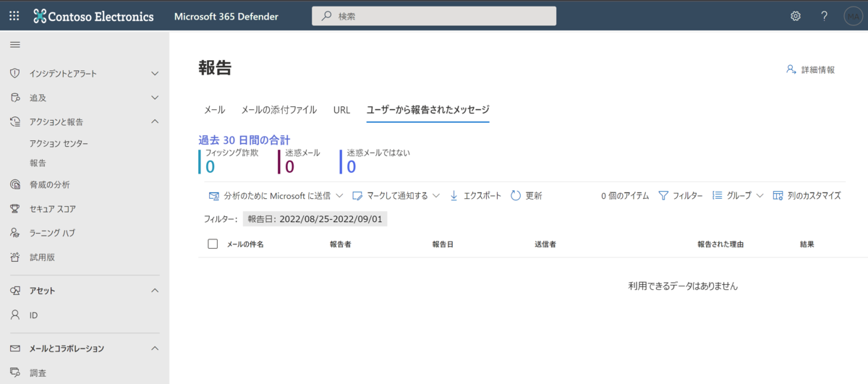Click the mail icon beside メールとコラボレーション
The width and height of the screenshot is (868, 384).
14,349
